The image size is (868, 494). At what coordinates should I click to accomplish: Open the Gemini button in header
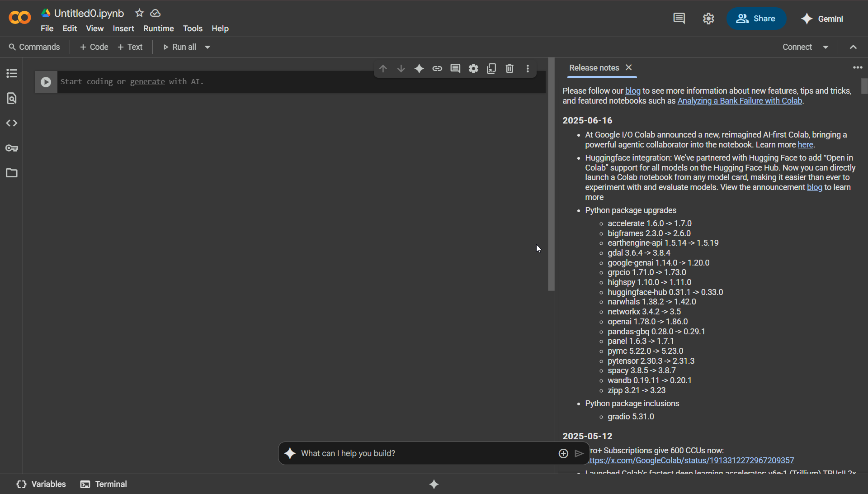(x=822, y=19)
